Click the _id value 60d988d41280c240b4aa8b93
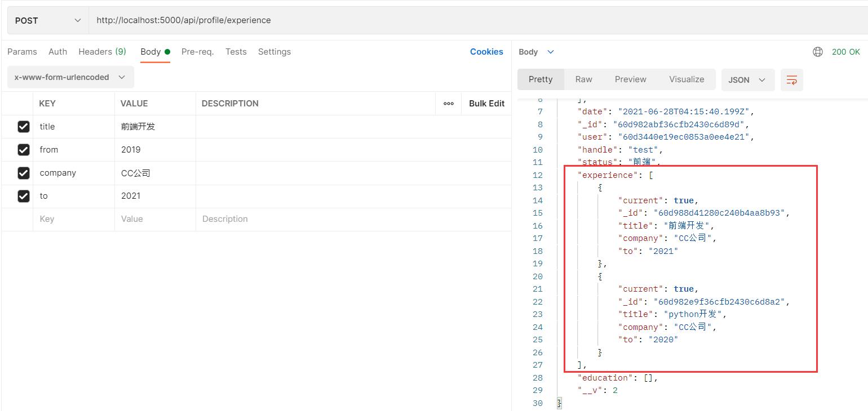 pos(719,213)
